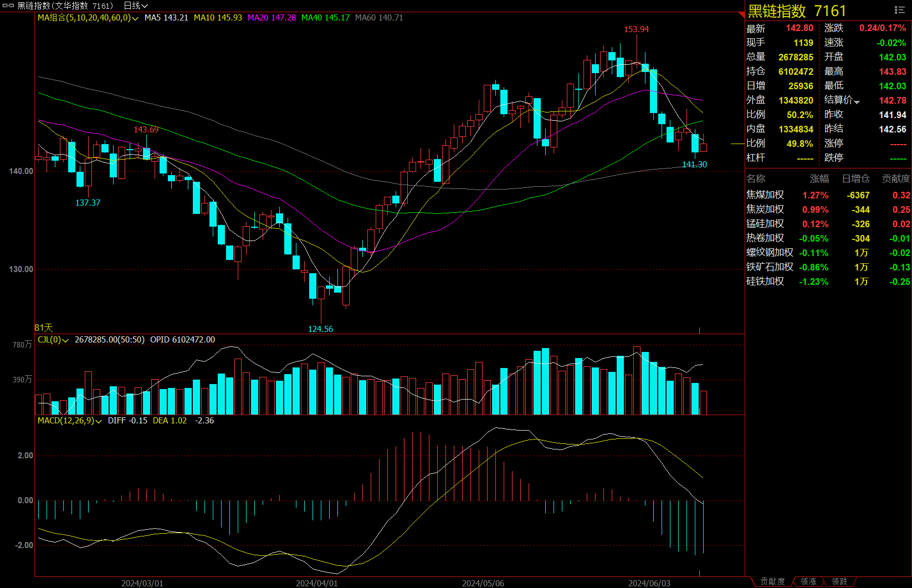Click the 124.56 low price marker
This screenshot has width=912, height=588.
[320, 329]
